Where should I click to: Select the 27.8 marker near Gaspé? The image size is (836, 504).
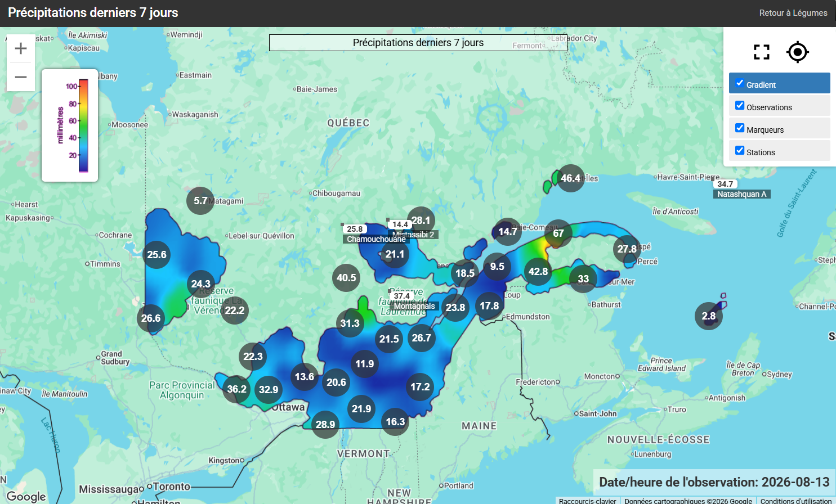tap(627, 249)
